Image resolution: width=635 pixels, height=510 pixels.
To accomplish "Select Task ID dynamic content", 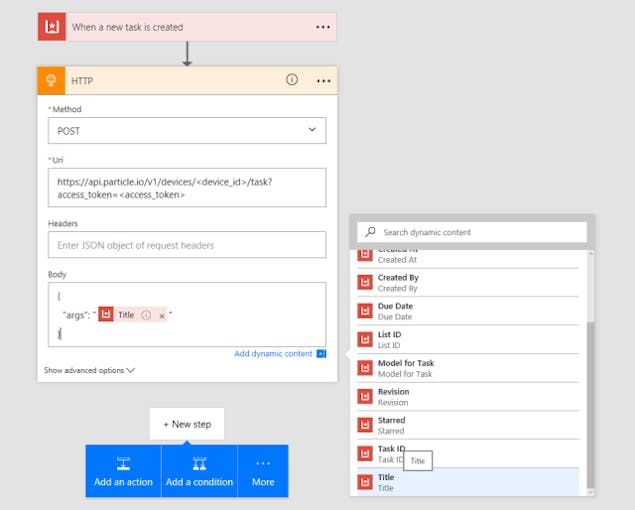I will pyautogui.click(x=468, y=453).
